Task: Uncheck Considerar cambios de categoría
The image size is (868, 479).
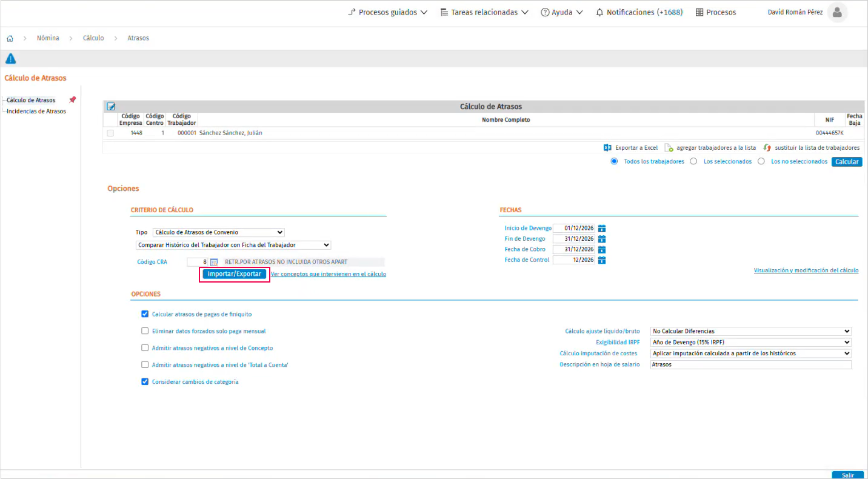Action: [x=145, y=382]
